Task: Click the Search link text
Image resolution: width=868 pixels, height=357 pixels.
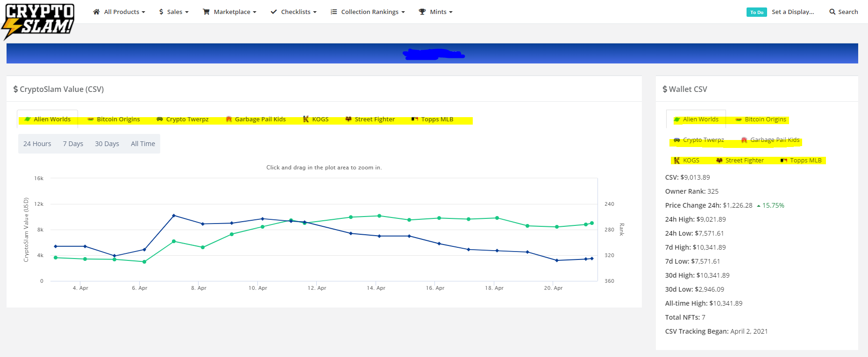Action: coord(848,12)
